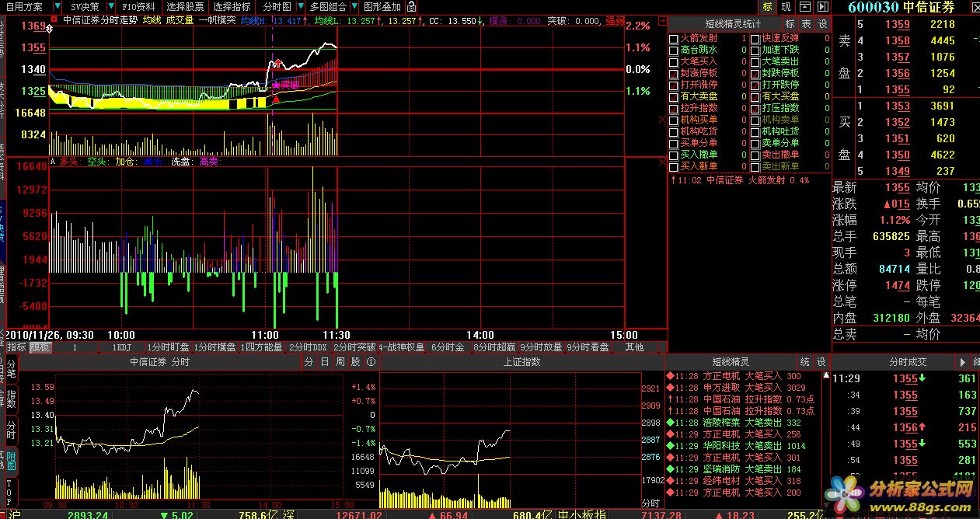The height and width of the screenshot is (519, 980).
Task: Select the 模板 tab next to 指标
Action: click(40, 347)
